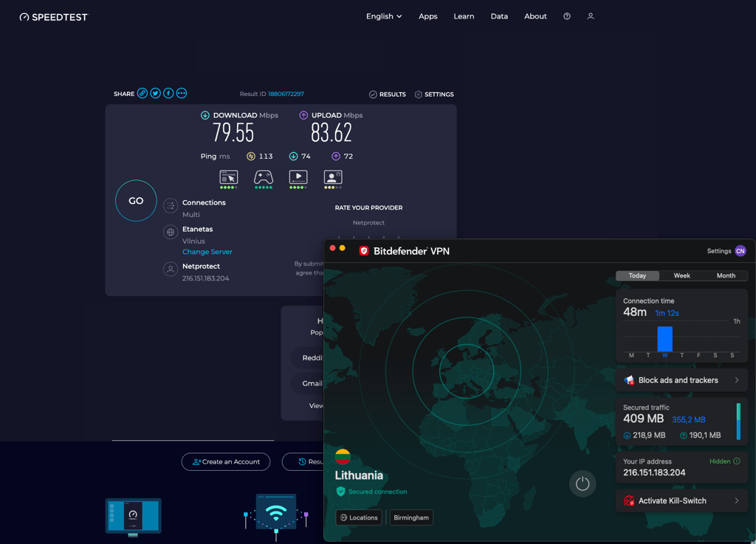
Task: Click the Connections arrows icon
Action: (x=171, y=206)
